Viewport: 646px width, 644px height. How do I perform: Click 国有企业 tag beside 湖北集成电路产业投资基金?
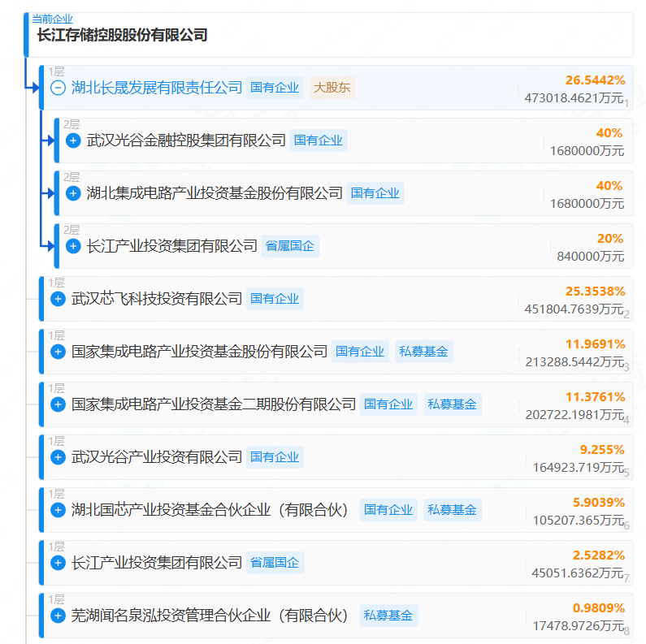(375, 193)
